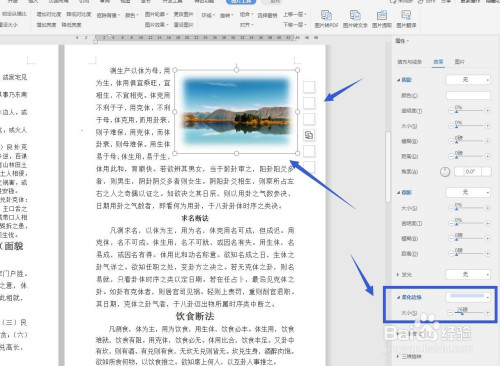This screenshot has width=500, height=366.
Task: Click the properties panel vertical scrollbar
Action: 388,167
